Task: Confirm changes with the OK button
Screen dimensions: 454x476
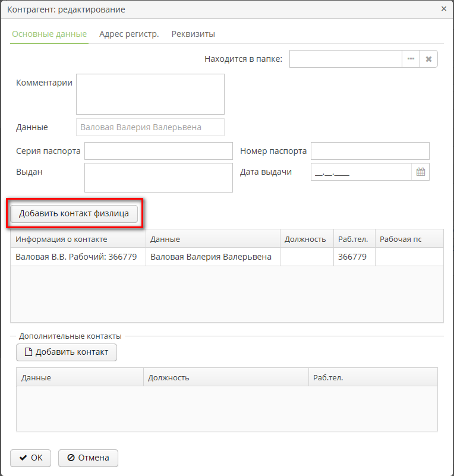Action: tap(31, 458)
